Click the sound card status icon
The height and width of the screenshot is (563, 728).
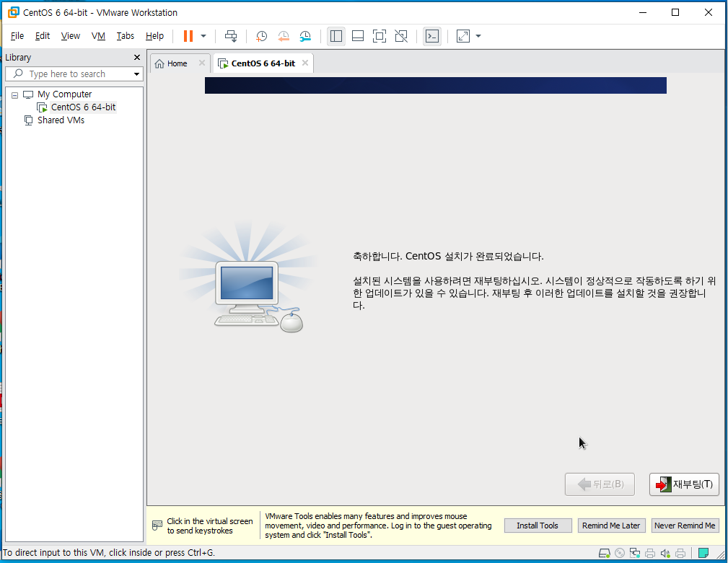tap(665, 553)
